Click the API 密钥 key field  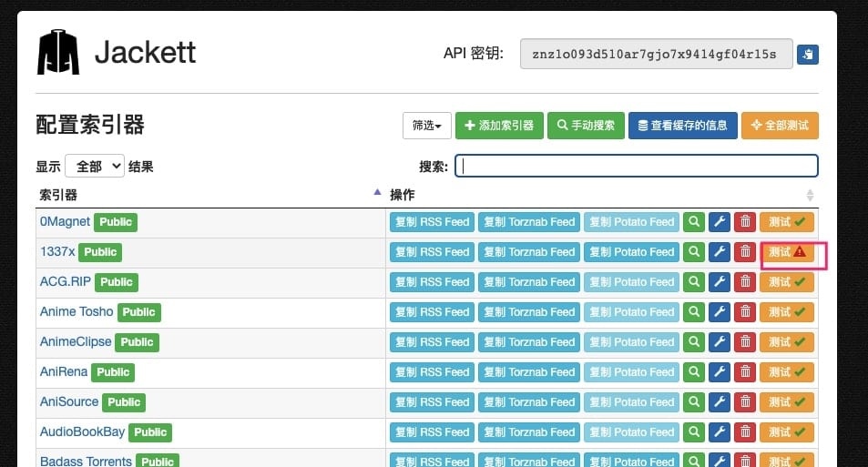coord(656,54)
